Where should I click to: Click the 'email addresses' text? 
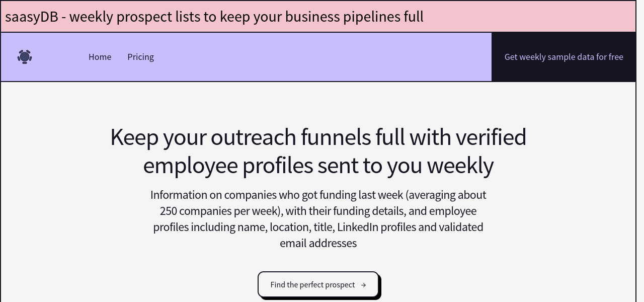point(318,243)
